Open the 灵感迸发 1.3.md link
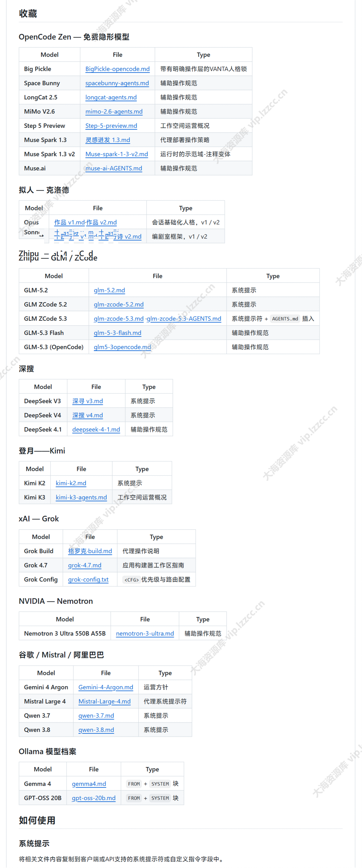The width and height of the screenshot is (362, 868). point(107,140)
